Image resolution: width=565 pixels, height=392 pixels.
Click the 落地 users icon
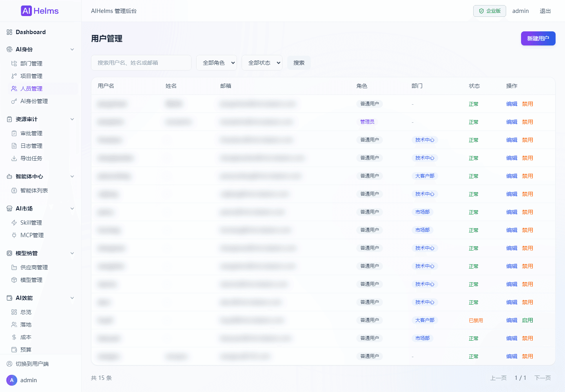point(14,325)
